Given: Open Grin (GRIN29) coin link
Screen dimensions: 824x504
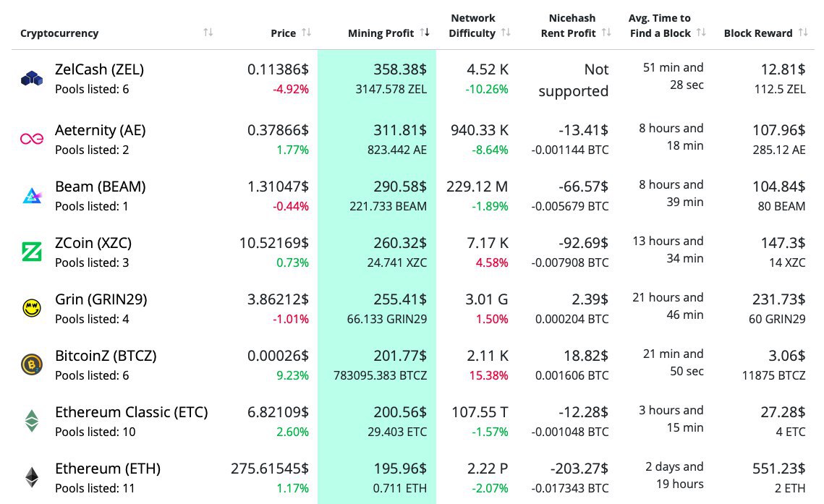Looking at the screenshot, I should coord(101,299).
